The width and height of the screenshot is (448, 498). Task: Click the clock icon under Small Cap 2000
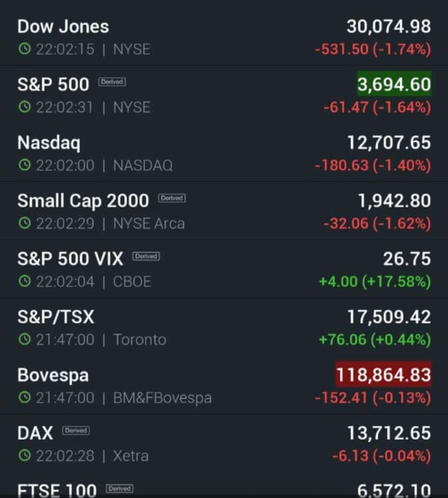(x=24, y=223)
